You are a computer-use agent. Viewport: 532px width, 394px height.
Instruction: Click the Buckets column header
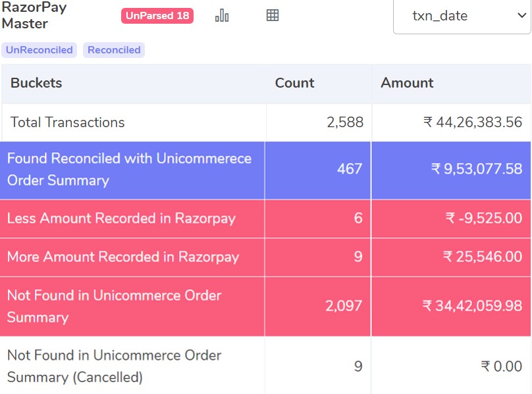pos(36,83)
